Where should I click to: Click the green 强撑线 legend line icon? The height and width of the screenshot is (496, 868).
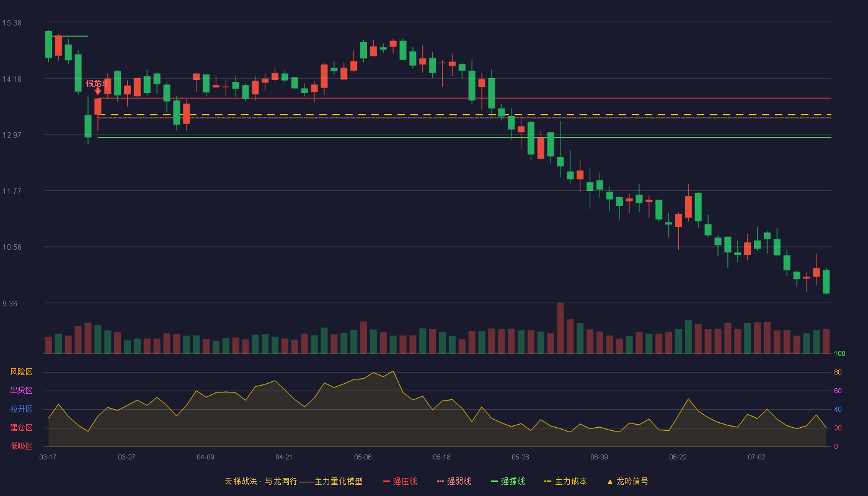(x=494, y=481)
